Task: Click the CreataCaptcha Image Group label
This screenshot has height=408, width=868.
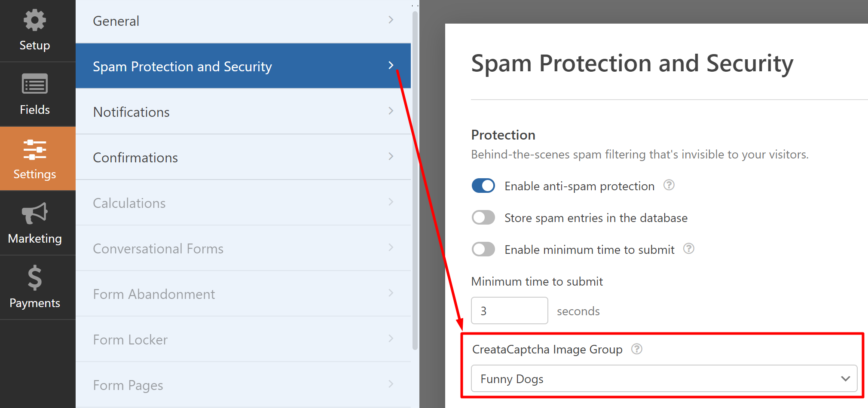Action: (x=547, y=350)
